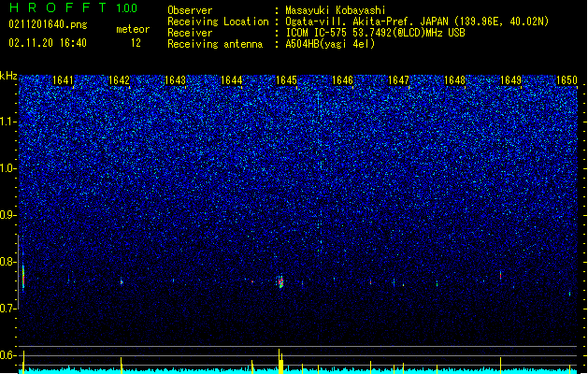Click the 1.0 kHz axis label

8,168
